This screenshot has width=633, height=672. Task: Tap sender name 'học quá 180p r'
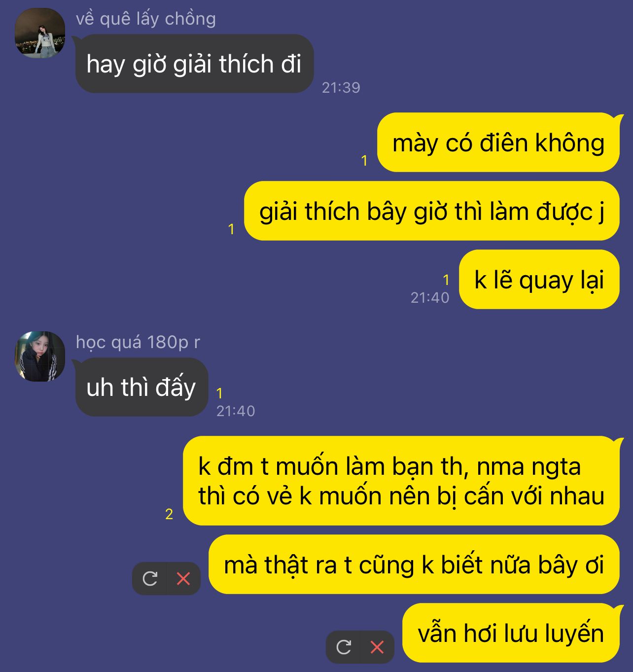pos(138,342)
